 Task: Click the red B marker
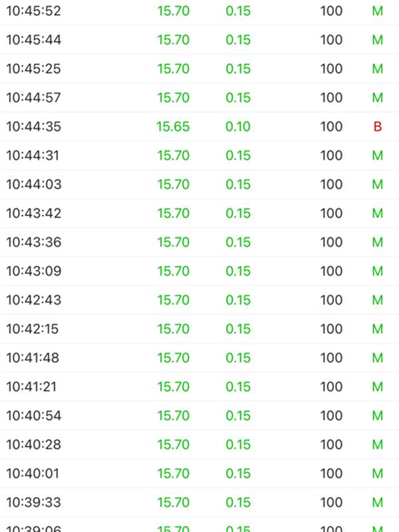point(378,126)
